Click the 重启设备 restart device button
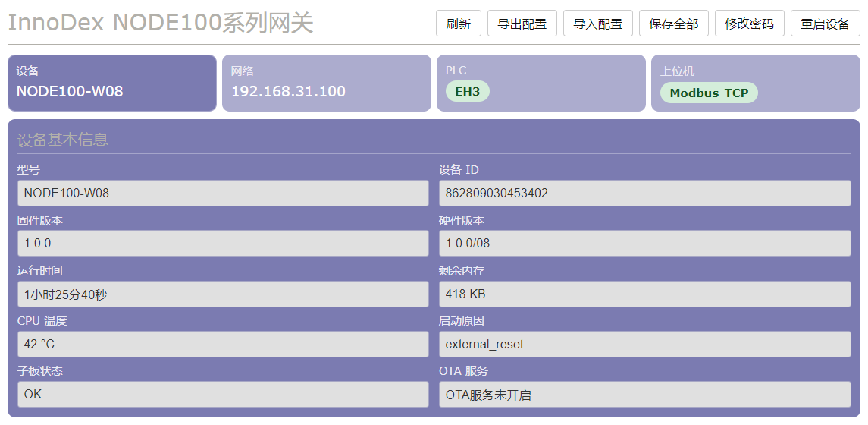Screen dimensions: 868x425 (826, 24)
